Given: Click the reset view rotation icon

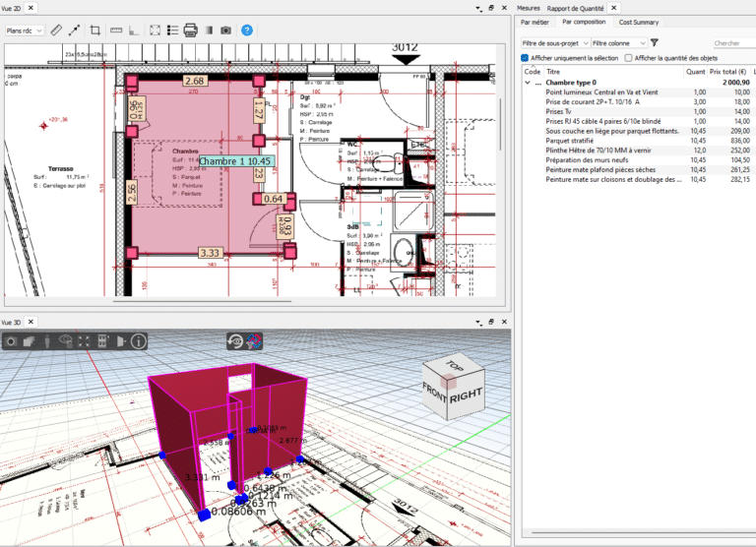Looking at the screenshot, I should (x=235, y=341).
